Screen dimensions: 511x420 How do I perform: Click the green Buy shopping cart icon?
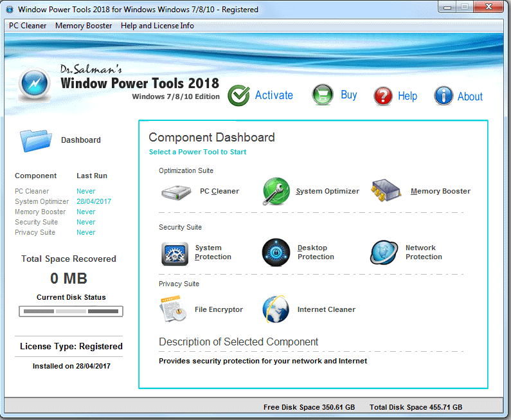(322, 95)
